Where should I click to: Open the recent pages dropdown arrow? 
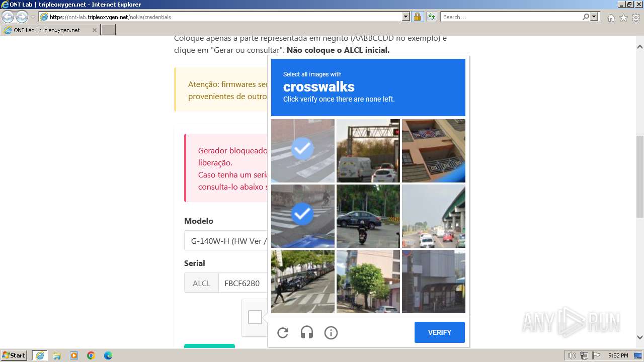tap(33, 17)
